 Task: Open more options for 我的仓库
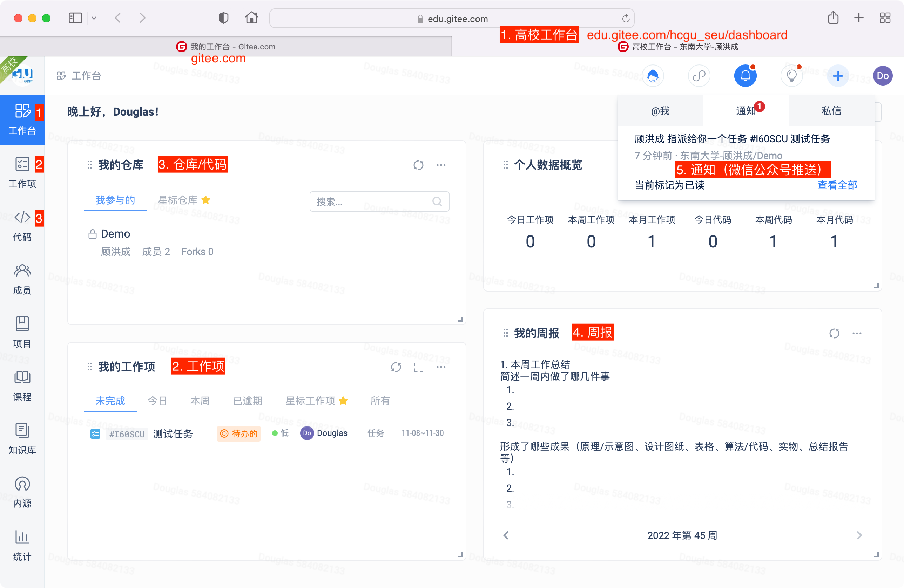click(441, 165)
